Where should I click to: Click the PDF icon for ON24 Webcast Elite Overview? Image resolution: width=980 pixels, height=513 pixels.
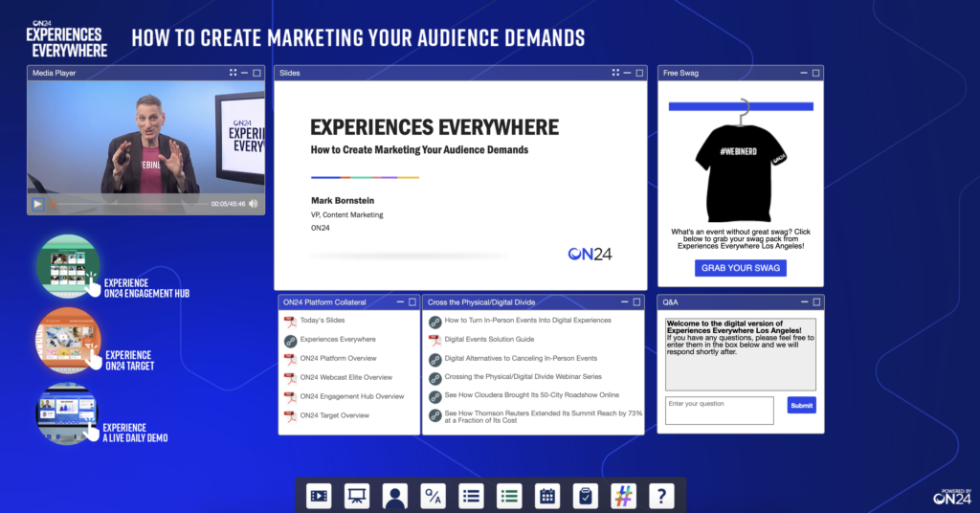290,379
